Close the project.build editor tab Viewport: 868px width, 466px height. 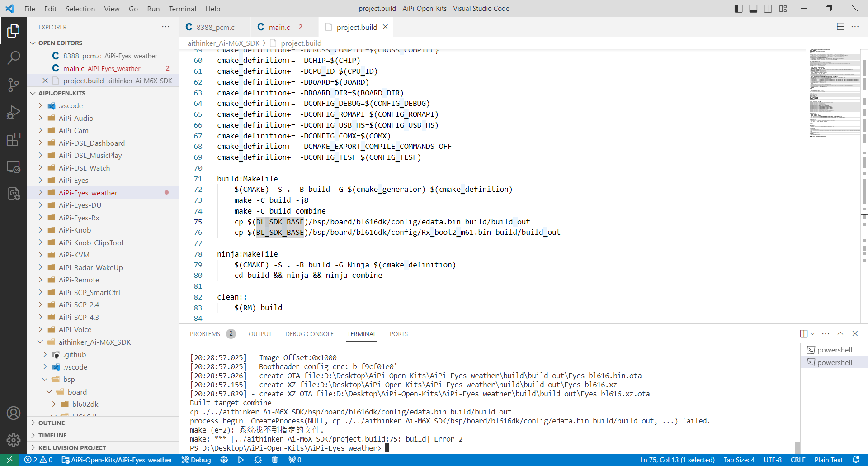385,27
